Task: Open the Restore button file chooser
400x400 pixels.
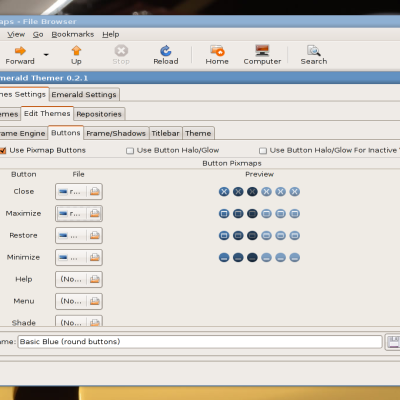Action: [79, 236]
